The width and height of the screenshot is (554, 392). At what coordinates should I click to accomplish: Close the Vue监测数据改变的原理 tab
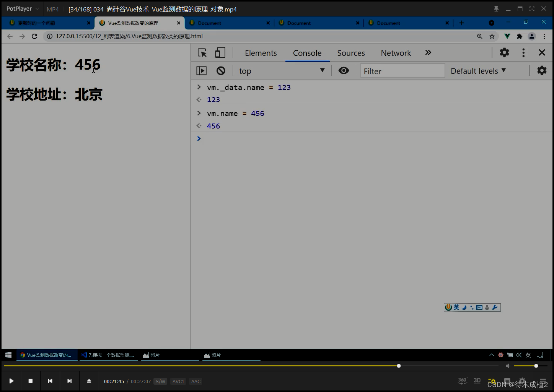(x=178, y=23)
